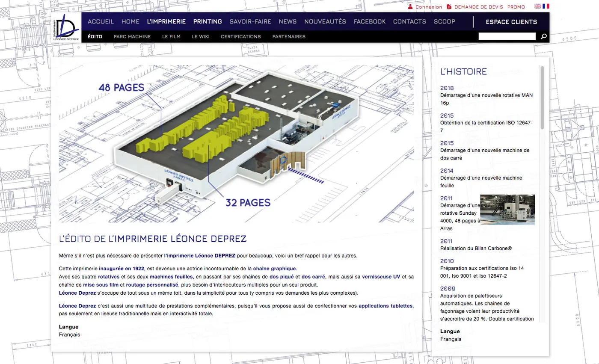Open the PARC MACHINE submenu
Screen dimensions: 599x364
tap(132, 36)
